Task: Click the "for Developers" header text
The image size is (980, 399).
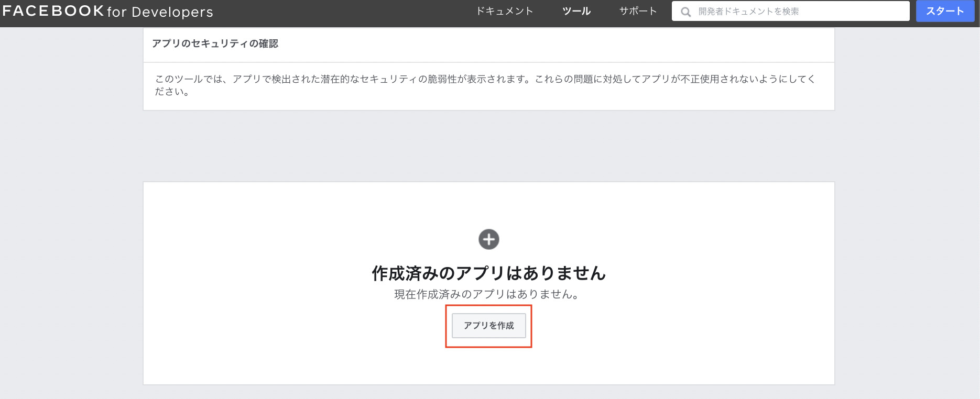Action: click(x=160, y=12)
